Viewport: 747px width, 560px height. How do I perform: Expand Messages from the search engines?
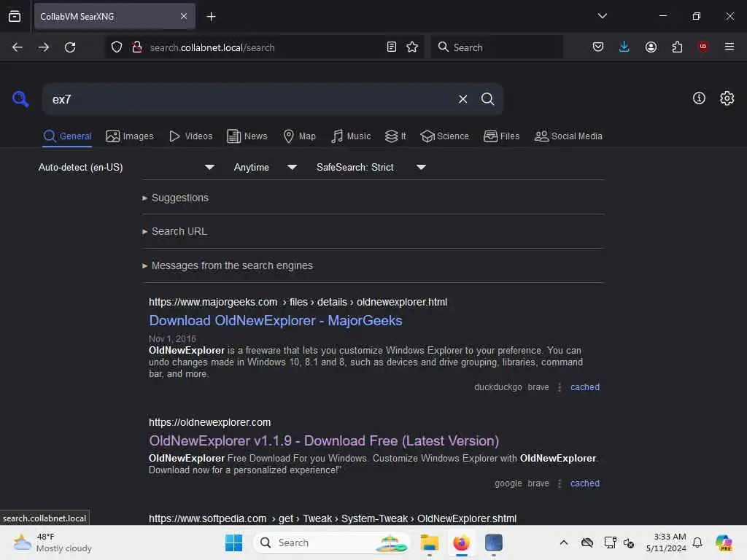point(228,265)
